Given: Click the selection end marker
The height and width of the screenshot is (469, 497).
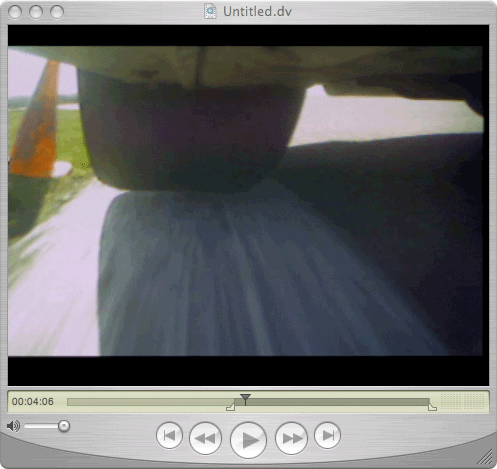Looking at the screenshot, I should (x=432, y=407).
